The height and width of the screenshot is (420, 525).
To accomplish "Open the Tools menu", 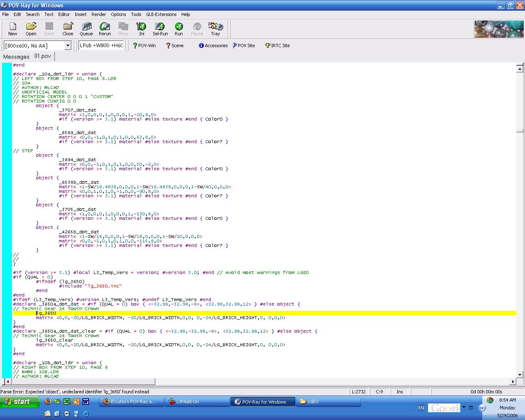I will 136,14.
